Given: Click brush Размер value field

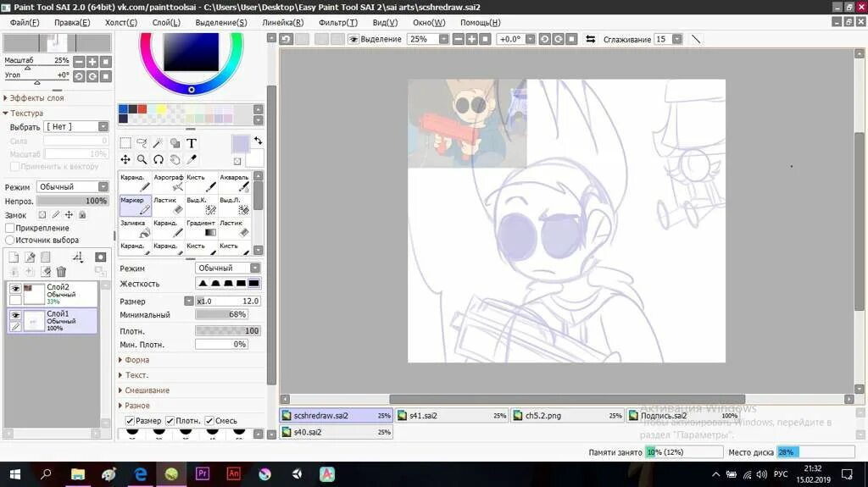Looking at the screenshot, I should [227, 301].
